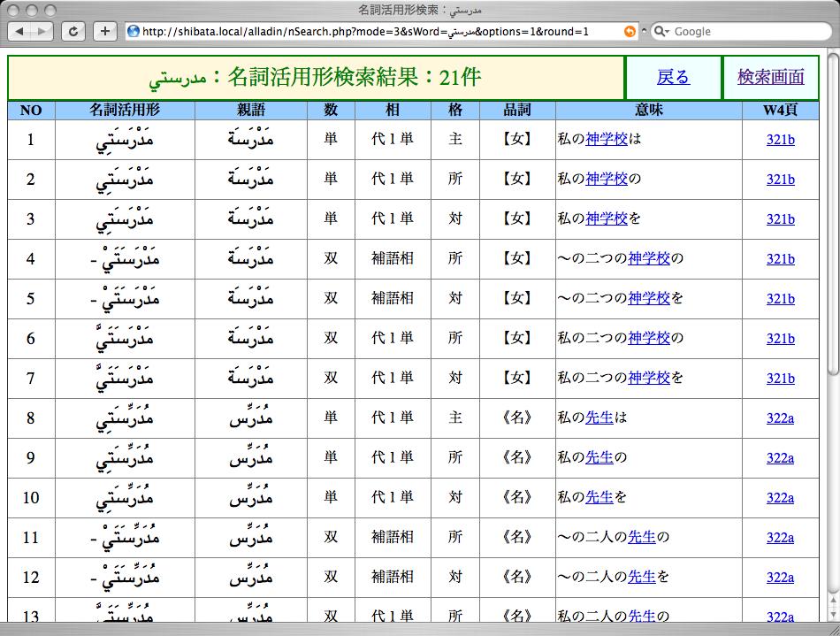This screenshot has height=636, width=840.
Task: Click the page icon before the URL
Action: (131, 31)
